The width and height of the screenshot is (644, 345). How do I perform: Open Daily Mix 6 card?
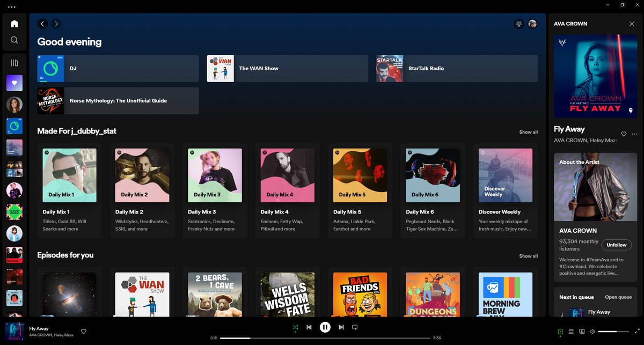[433, 190]
